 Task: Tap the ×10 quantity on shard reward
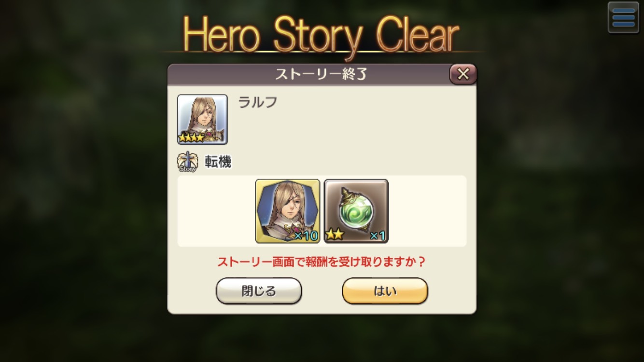tap(306, 236)
